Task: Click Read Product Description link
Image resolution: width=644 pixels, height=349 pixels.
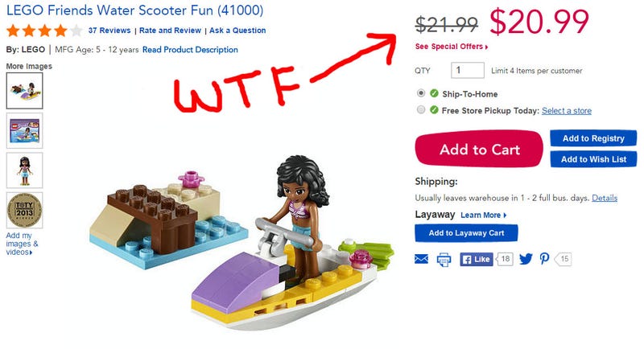Action: [190, 50]
